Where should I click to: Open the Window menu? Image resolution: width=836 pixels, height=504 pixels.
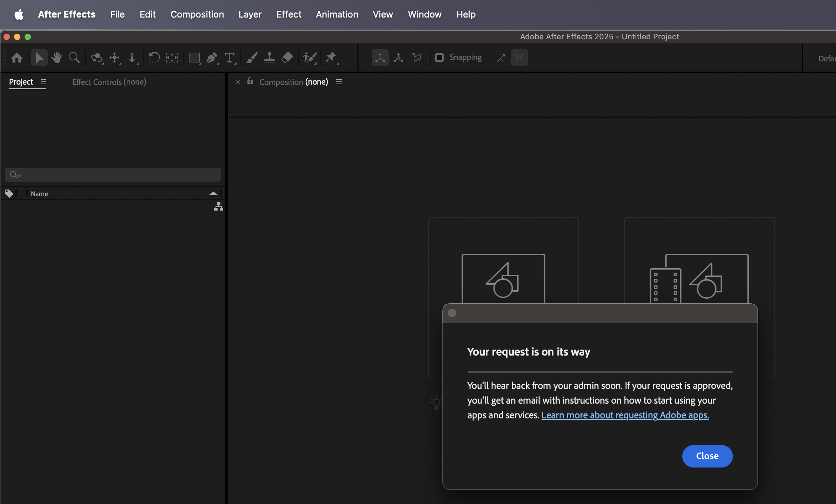coord(425,14)
